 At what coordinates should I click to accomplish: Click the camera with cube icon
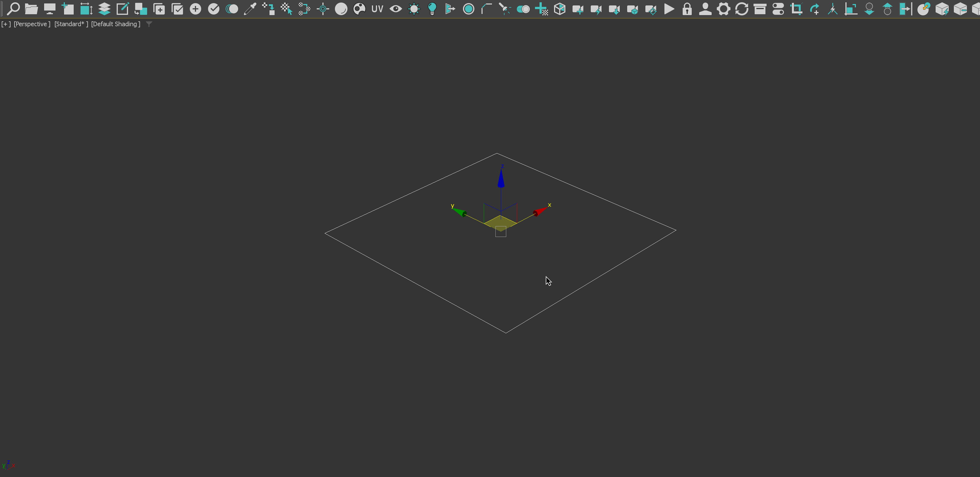point(633,9)
